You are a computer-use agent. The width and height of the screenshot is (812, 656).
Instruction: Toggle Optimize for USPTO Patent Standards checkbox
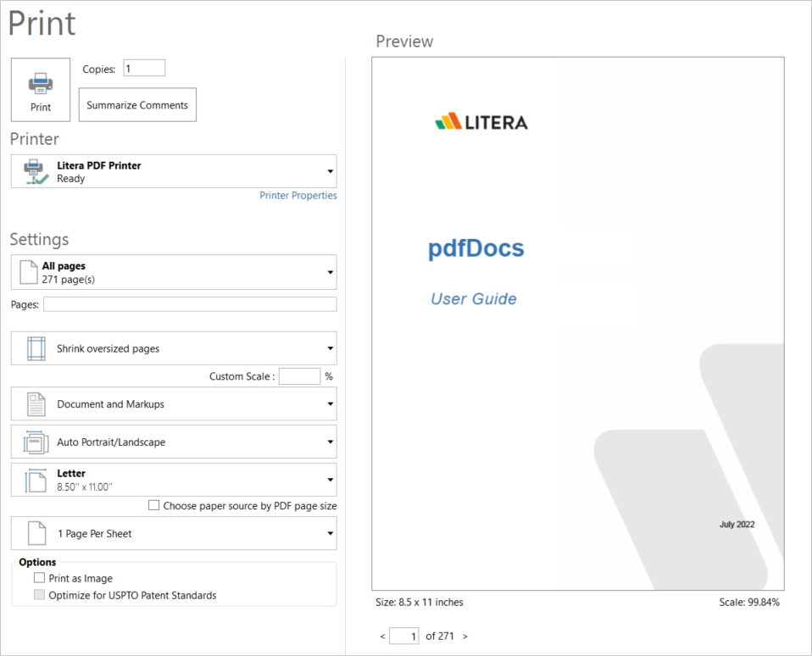click(39, 594)
